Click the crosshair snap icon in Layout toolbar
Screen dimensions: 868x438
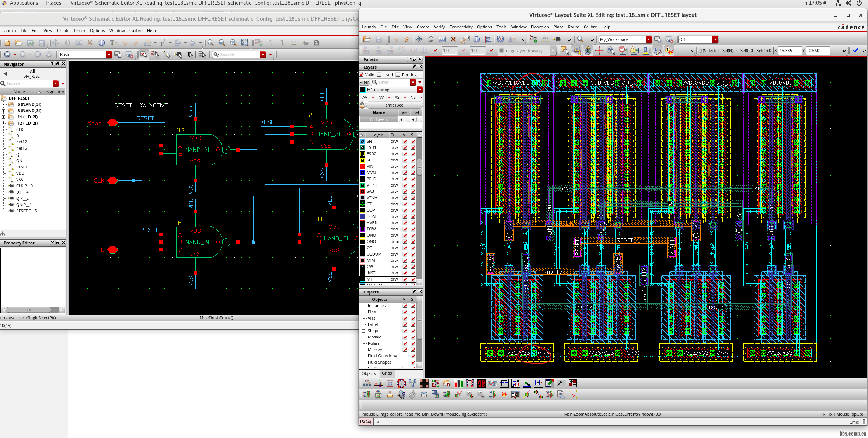pos(599,51)
